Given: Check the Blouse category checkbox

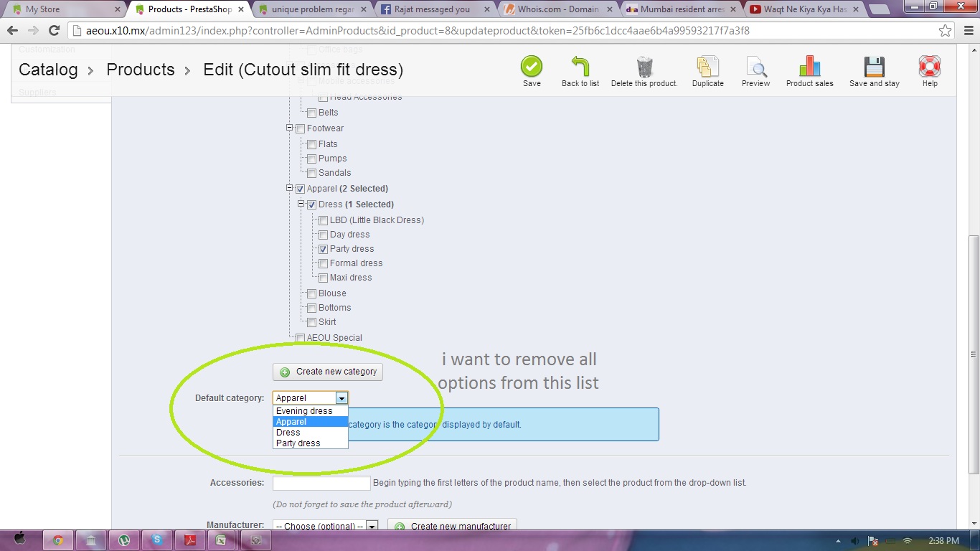Looking at the screenshot, I should point(311,293).
